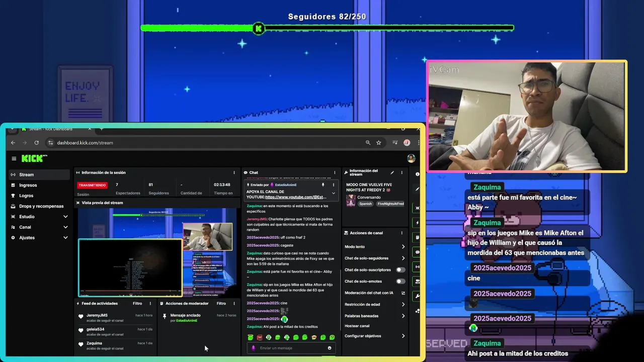Select Ingresos in left sidebar
The height and width of the screenshot is (362, 644).
point(39,185)
